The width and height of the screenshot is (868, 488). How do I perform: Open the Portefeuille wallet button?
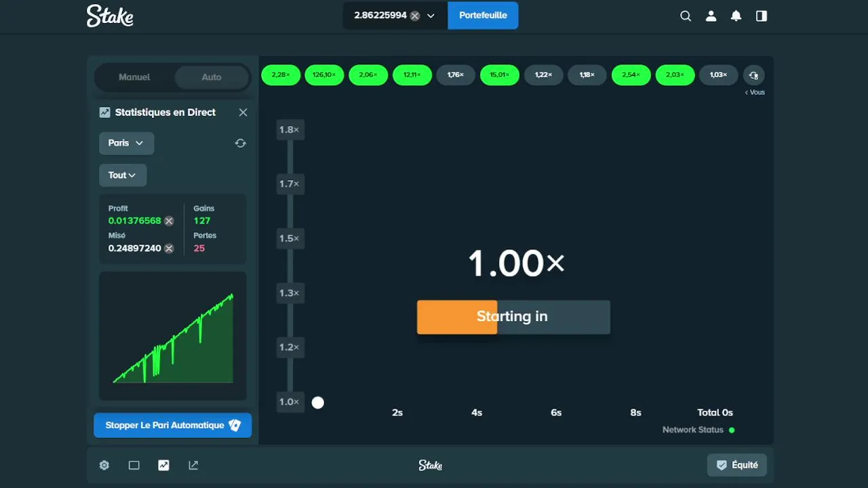pyautogui.click(x=483, y=16)
